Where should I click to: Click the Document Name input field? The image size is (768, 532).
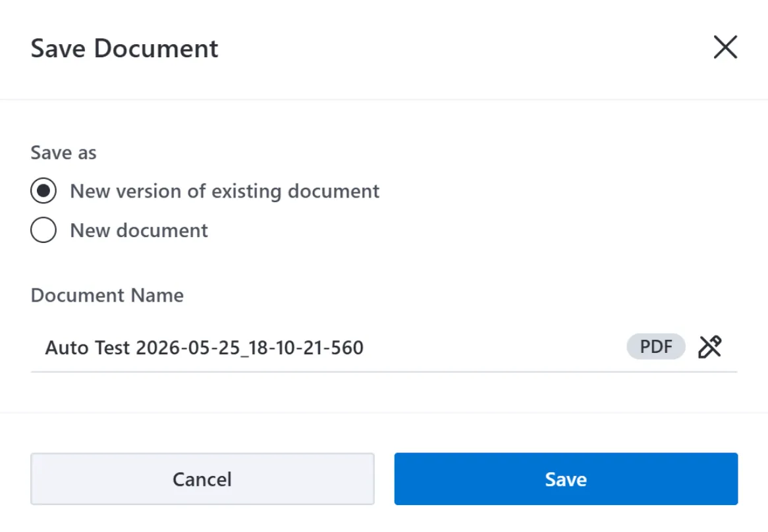[384, 348]
